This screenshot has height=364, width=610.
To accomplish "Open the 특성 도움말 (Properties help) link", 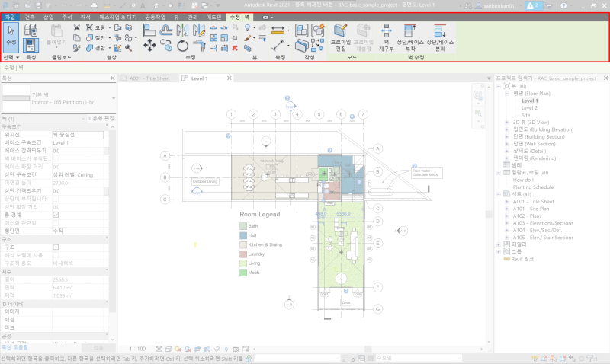I will point(14,347).
